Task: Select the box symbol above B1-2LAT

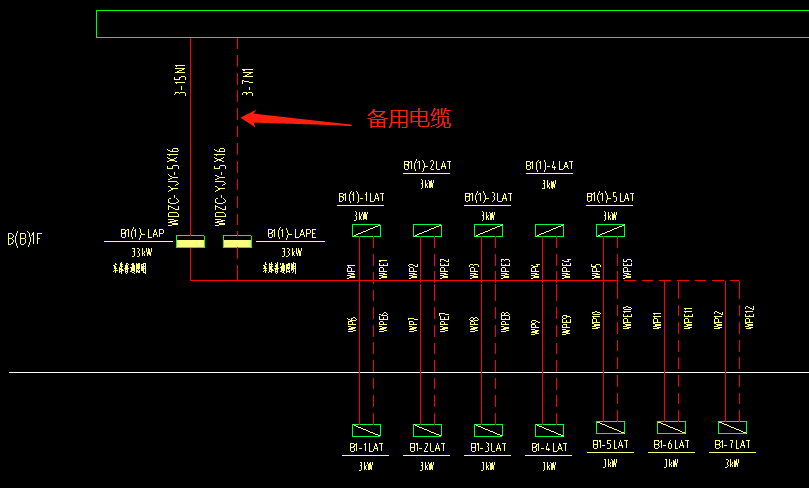Action: point(427,430)
